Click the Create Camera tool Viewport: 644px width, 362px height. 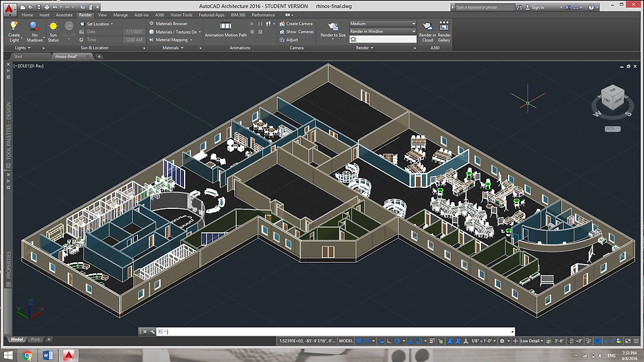click(299, 24)
